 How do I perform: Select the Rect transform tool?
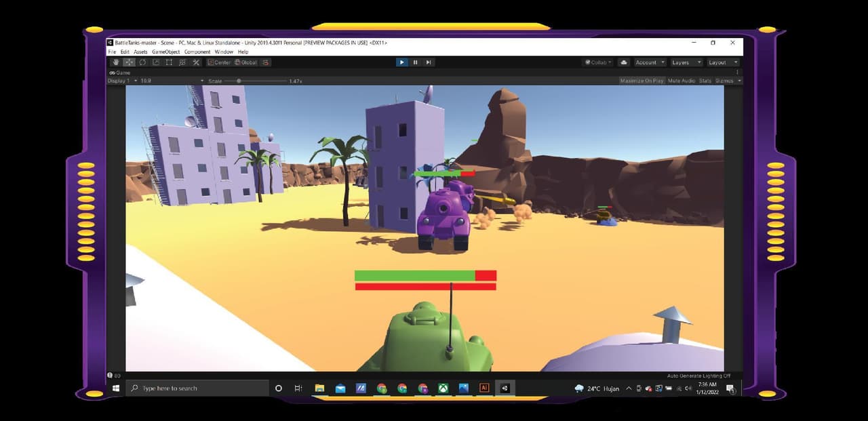(169, 62)
